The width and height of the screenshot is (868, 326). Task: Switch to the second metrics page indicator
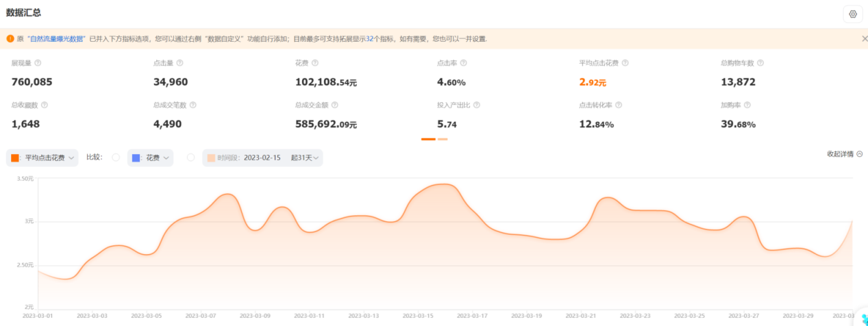[443, 139]
